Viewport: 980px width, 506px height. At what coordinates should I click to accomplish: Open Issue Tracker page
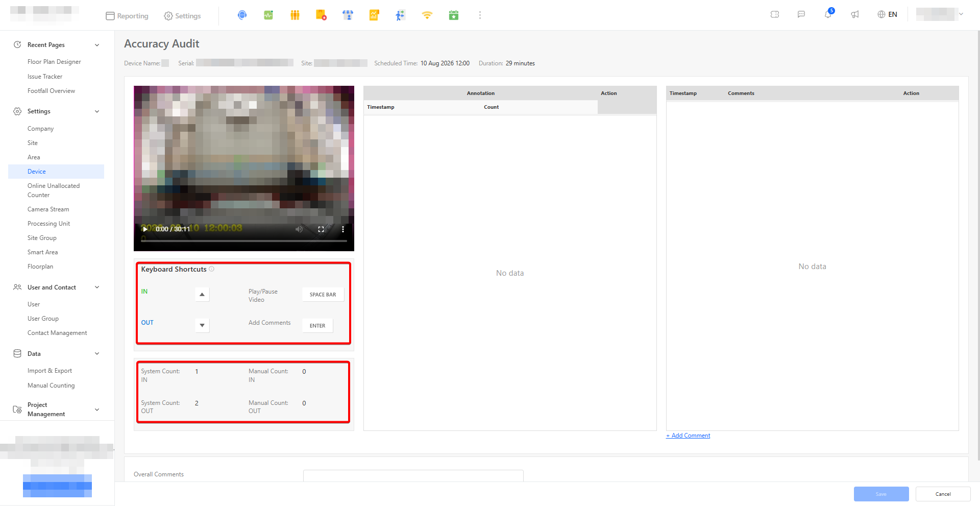click(x=45, y=77)
